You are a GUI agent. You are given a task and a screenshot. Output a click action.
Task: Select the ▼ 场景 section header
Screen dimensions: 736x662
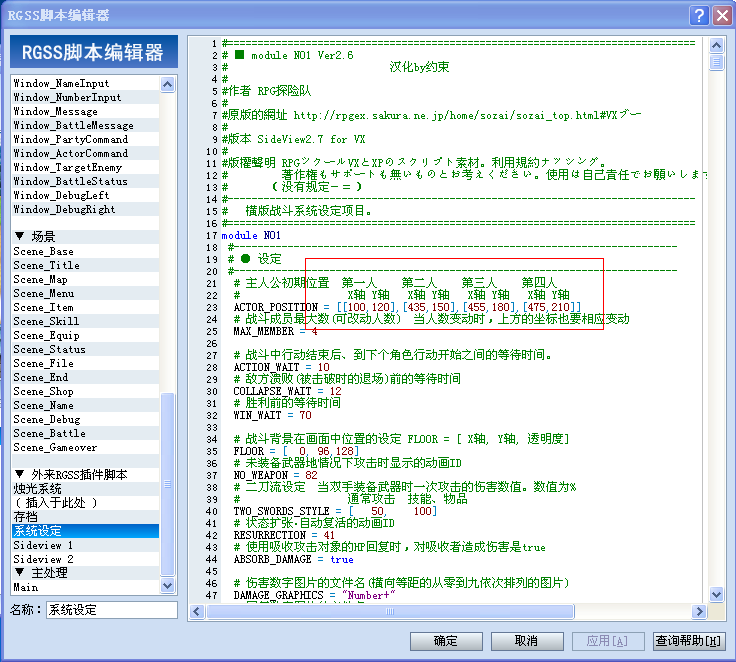(x=85, y=236)
